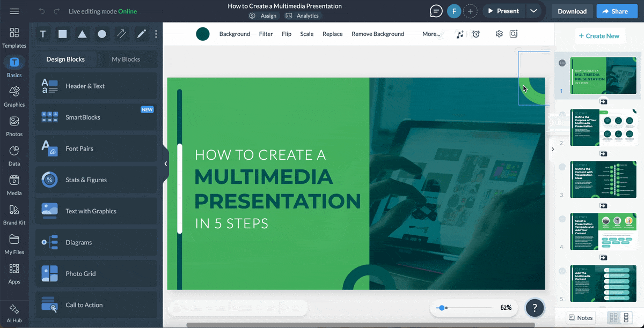Viewport: 644px width, 328px height.
Task: Open the Graphics sidebar panel
Action: [x=14, y=96]
